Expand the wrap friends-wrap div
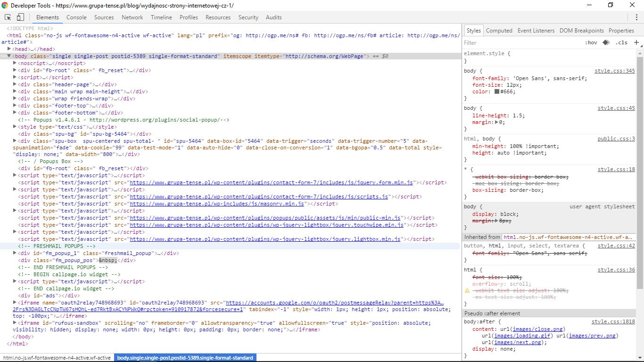The height and width of the screenshot is (362, 644). click(x=15, y=99)
